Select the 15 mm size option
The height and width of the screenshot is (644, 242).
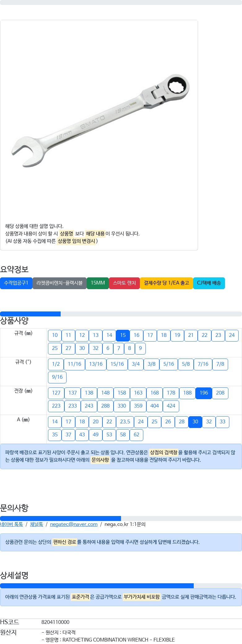coord(123,335)
